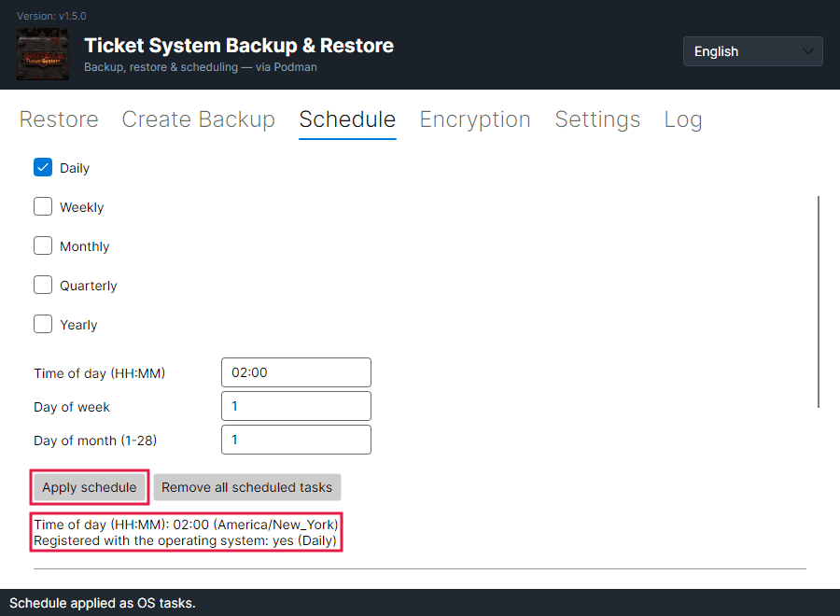Viewport: 840px width, 616px height.
Task: View the Log tab
Action: (x=683, y=119)
